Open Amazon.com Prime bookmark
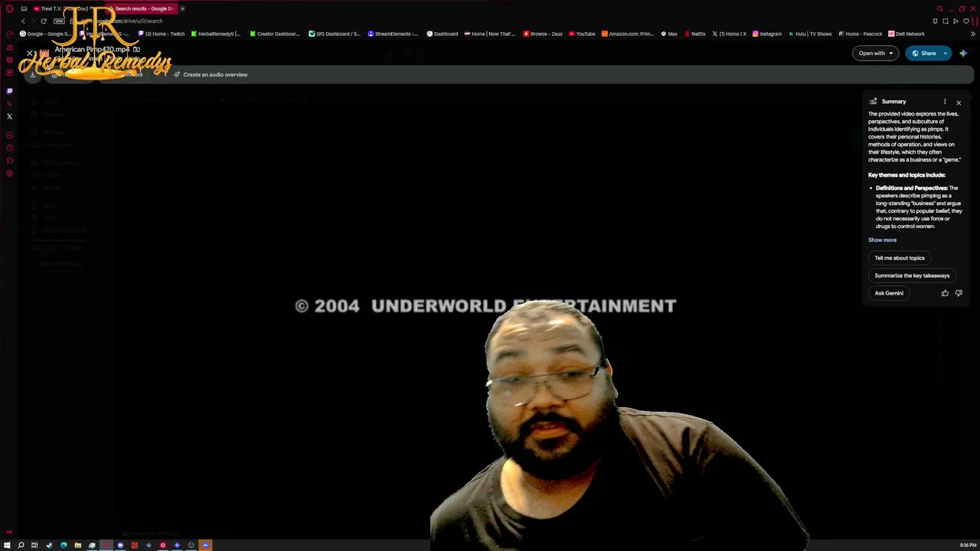The height and width of the screenshot is (551, 980). click(628, 34)
